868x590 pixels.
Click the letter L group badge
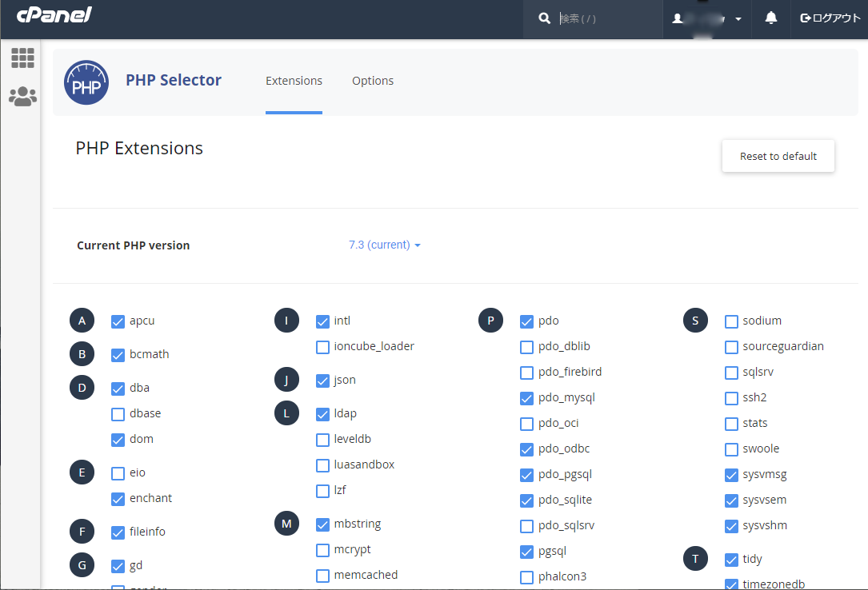(x=286, y=413)
